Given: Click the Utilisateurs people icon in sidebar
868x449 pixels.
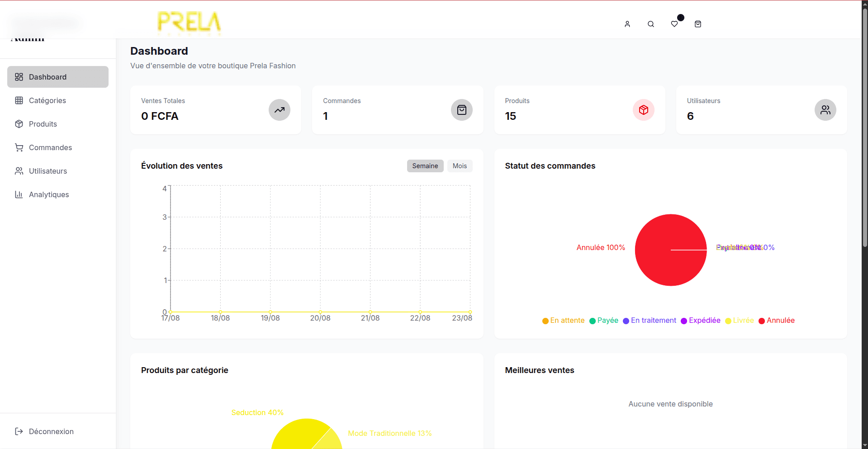Looking at the screenshot, I should click(19, 171).
